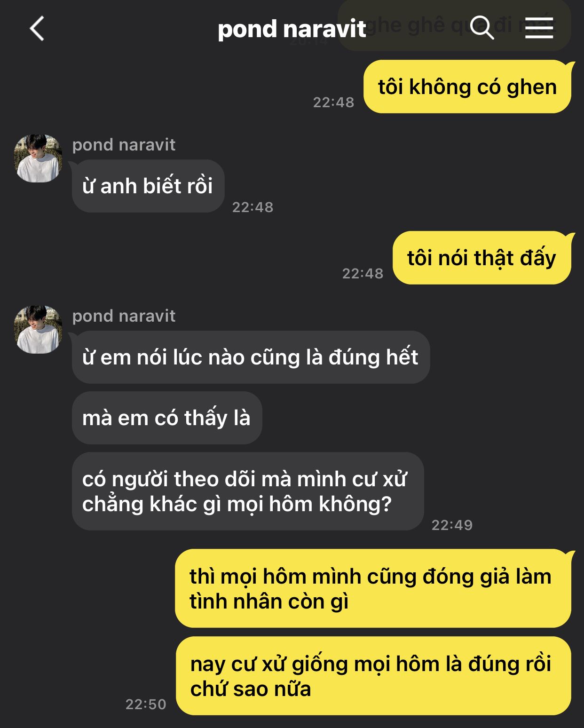Tap the 22:49 timestamp
The width and height of the screenshot is (584, 728).
[452, 525]
